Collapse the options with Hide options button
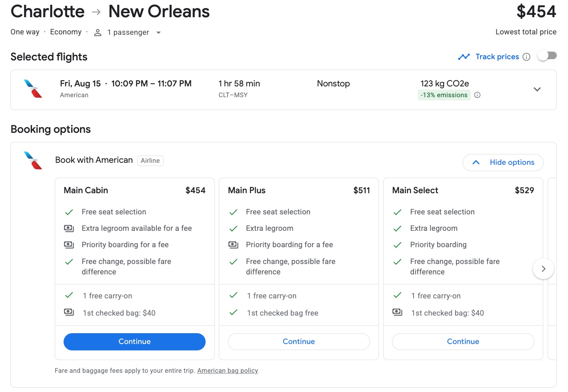The width and height of the screenshot is (568, 392). pos(503,162)
